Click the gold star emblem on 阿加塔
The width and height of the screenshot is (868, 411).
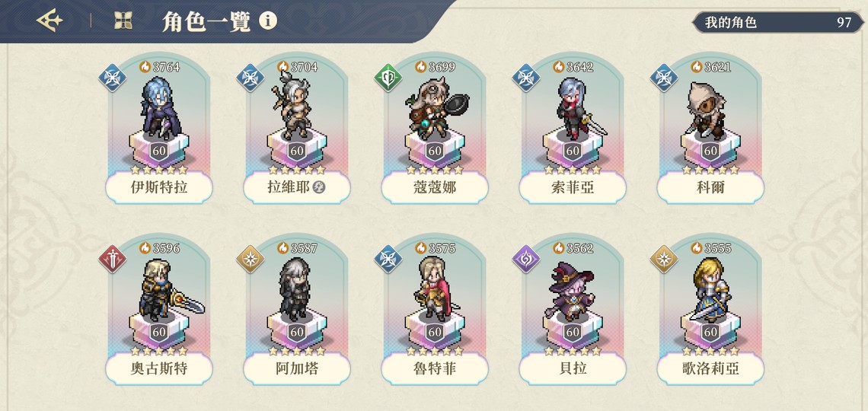click(251, 259)
